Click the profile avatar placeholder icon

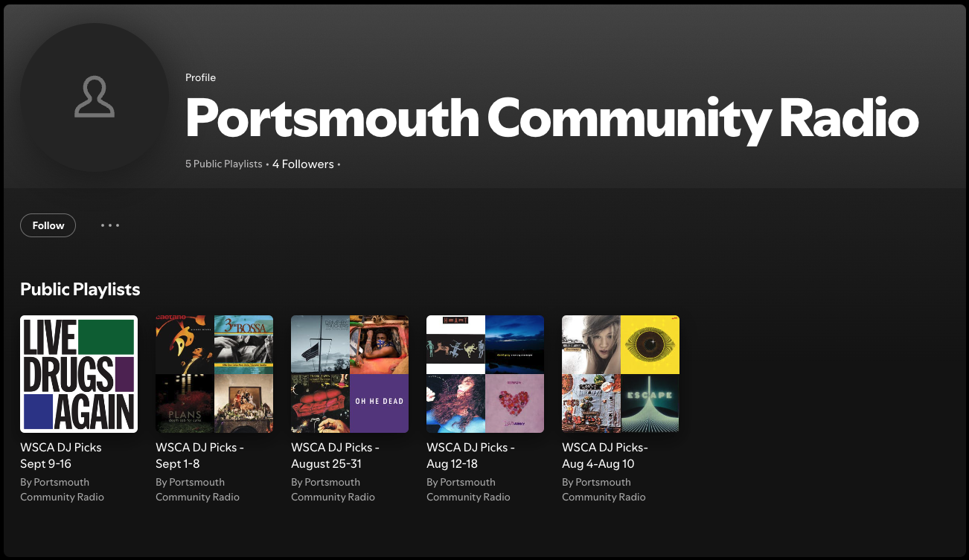click(x=95, y=97)
